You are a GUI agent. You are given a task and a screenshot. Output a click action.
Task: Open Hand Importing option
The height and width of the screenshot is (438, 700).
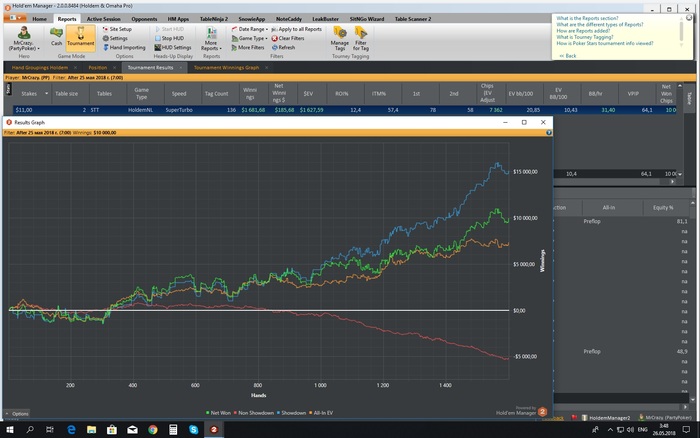pos(124,47)
